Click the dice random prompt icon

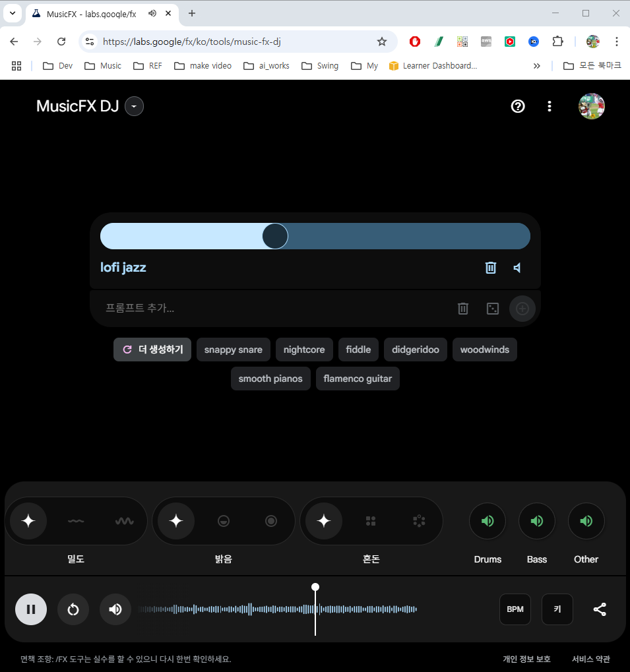[493, 309]
